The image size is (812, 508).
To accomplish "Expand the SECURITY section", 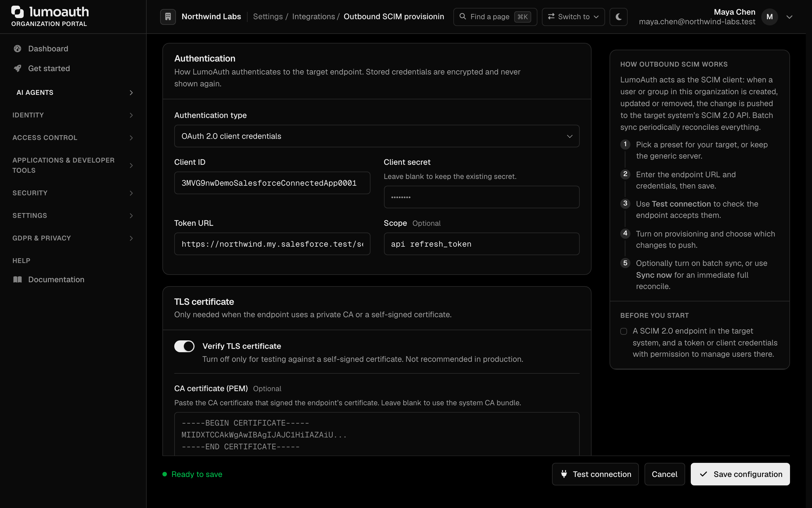I will point(73,193).
